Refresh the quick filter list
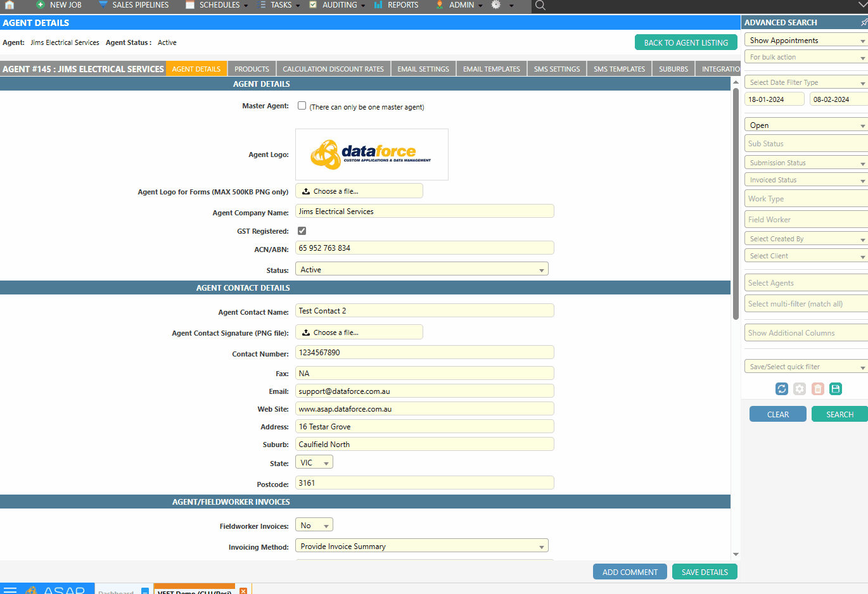The height and width of the screenshot is (594, 868). click(x=781, y=389)
